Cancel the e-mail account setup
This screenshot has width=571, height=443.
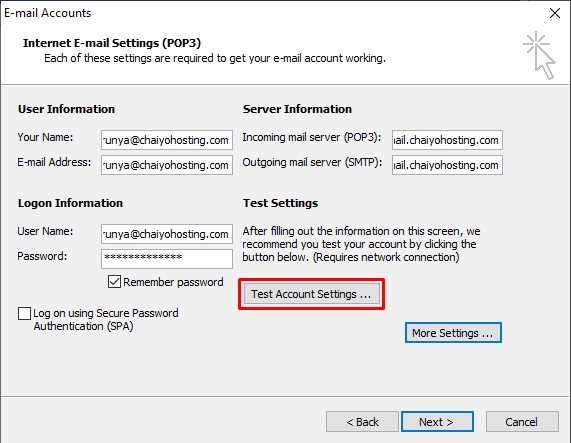tap(522, 422)
